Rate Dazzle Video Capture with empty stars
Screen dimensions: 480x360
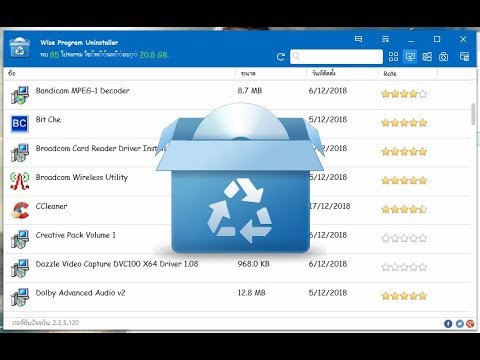[x=404, y=267]
